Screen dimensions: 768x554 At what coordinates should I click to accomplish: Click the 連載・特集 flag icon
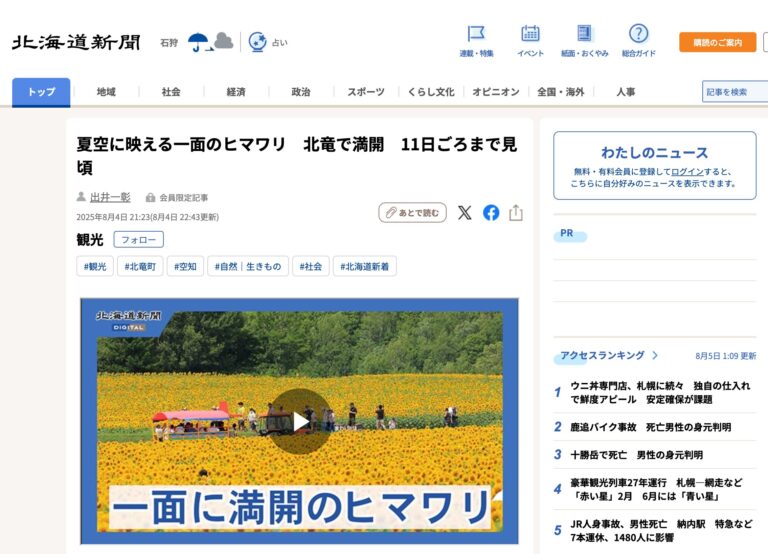(476, 35)
